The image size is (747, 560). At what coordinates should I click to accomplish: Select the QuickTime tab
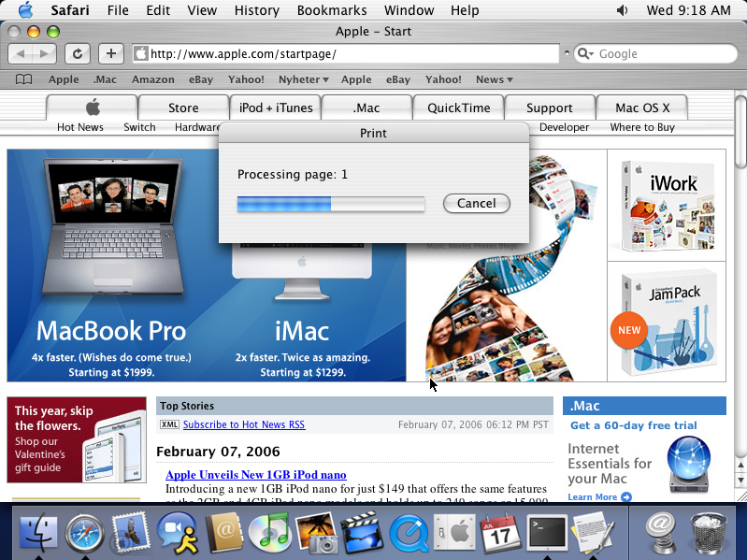(459, 108)
